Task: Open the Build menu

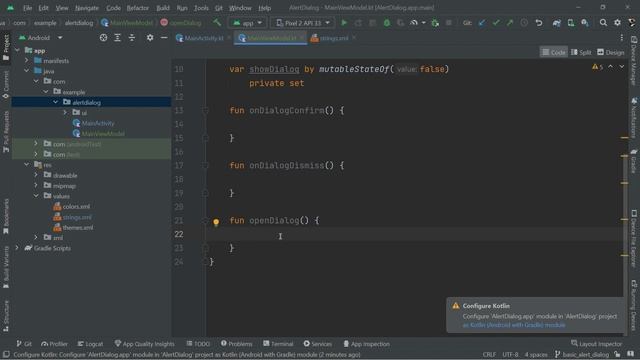Action: [163, 8]
